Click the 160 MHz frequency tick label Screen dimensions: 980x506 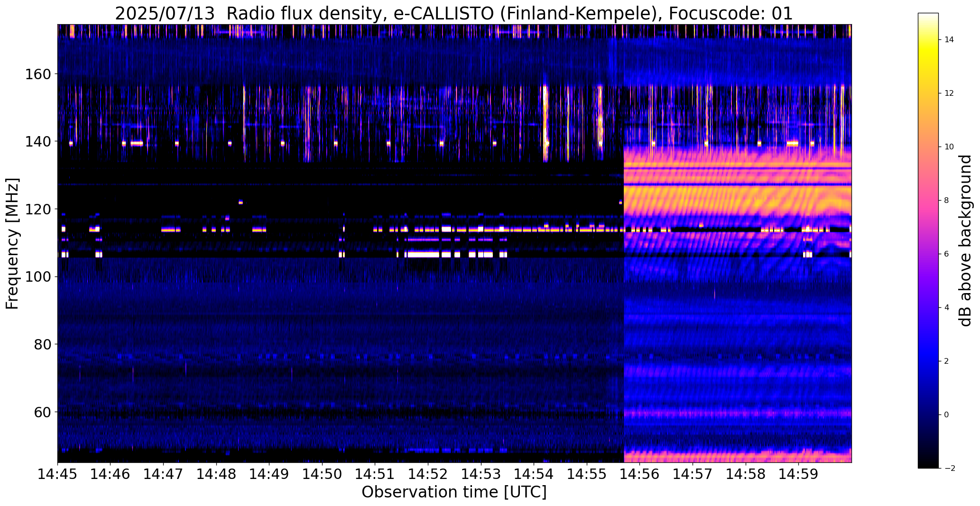click(x=38, y=74)
